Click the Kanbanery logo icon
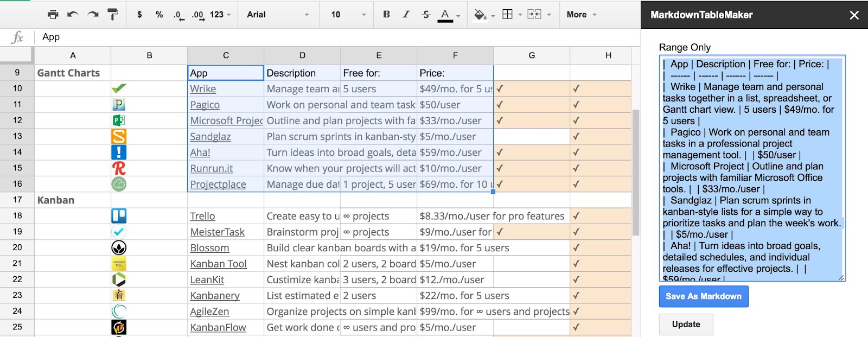 (x=119, y=295)
